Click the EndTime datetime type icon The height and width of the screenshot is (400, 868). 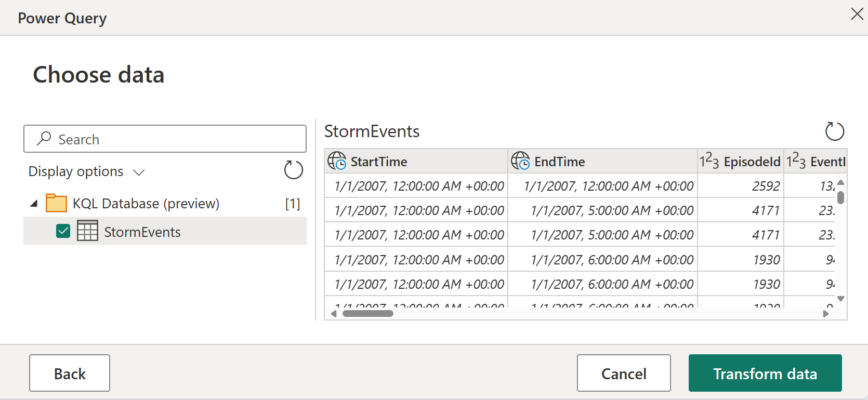(520, 162)
